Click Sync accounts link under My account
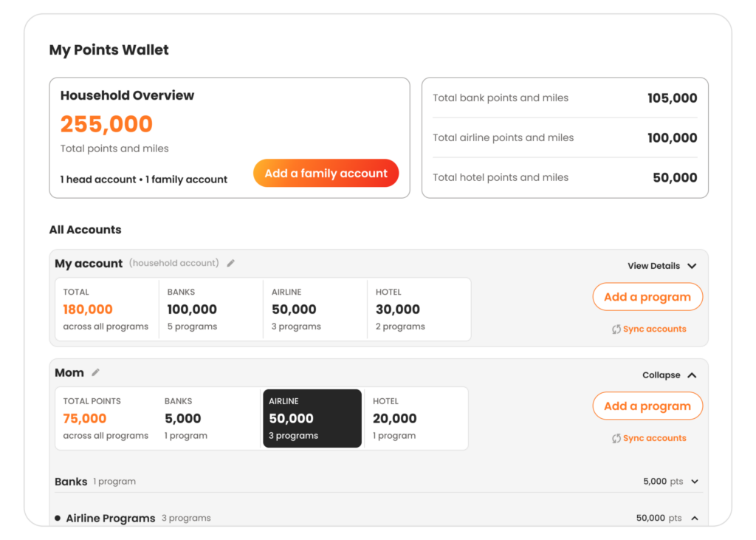Viewport: 756px width, 540px height. [x=654, y=329]
